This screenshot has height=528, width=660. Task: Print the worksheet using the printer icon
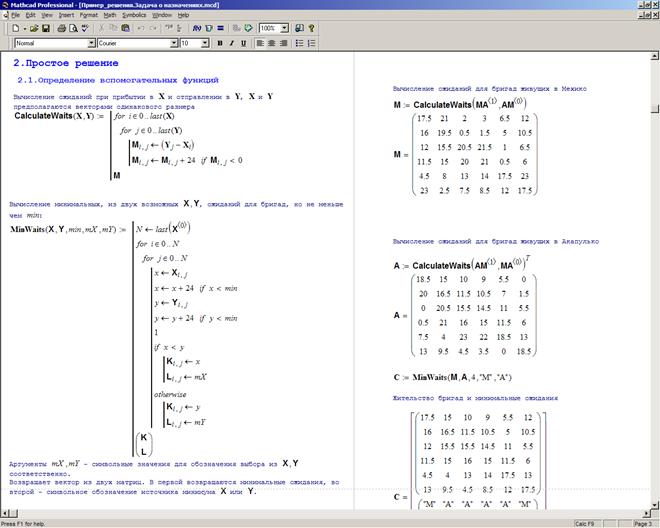coord(61,28)
